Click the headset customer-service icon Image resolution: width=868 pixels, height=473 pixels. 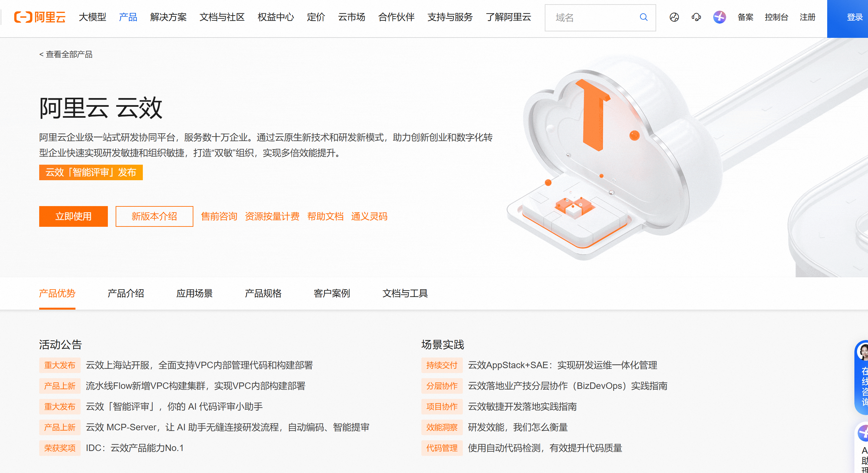point(696,17)
